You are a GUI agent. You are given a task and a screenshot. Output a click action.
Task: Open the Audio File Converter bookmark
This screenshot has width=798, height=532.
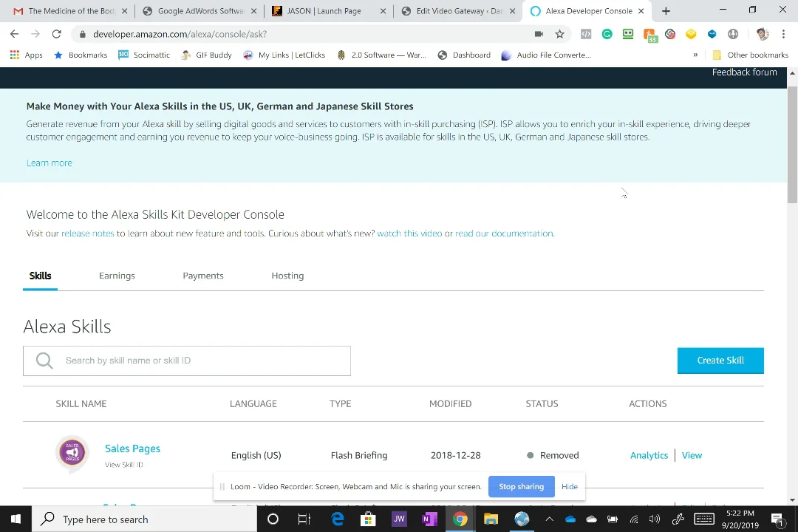pos(546,55)
